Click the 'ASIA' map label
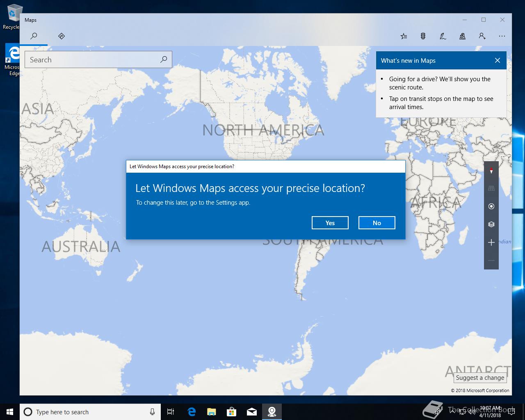The width and height of the screenshot is (525, 420). coord(37,109)
